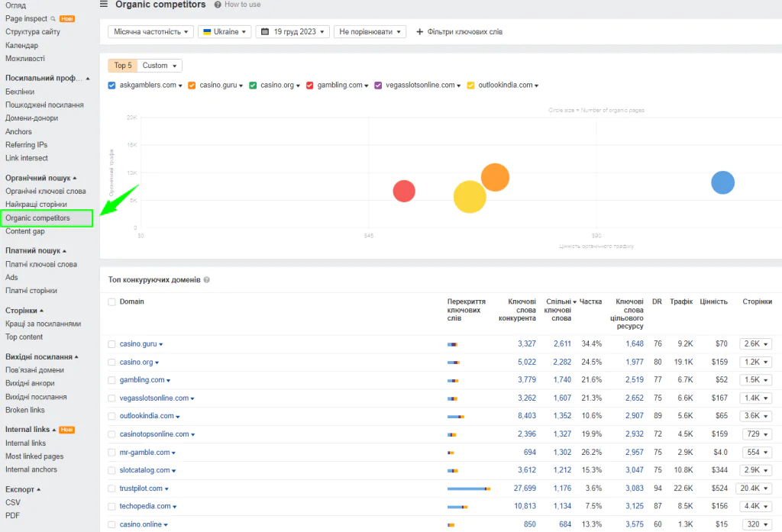Click the red bubble on the chart
This screenshot has height=532, width=782.
(404, 191)
